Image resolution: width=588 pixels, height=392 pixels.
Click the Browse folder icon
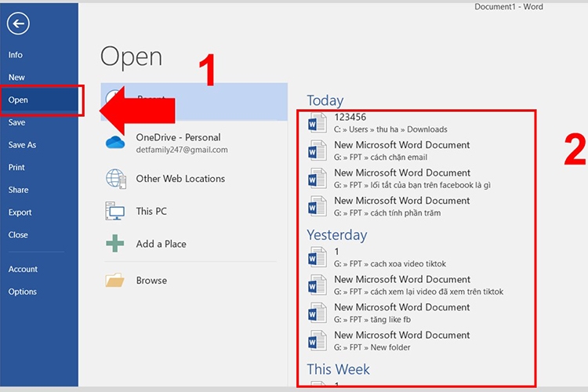(x=114, y=280)
